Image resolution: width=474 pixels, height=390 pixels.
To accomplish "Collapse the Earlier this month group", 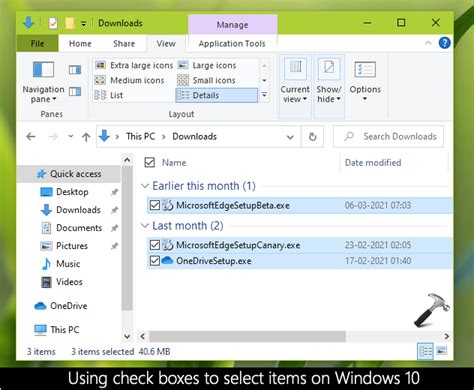I will point(145,186).
